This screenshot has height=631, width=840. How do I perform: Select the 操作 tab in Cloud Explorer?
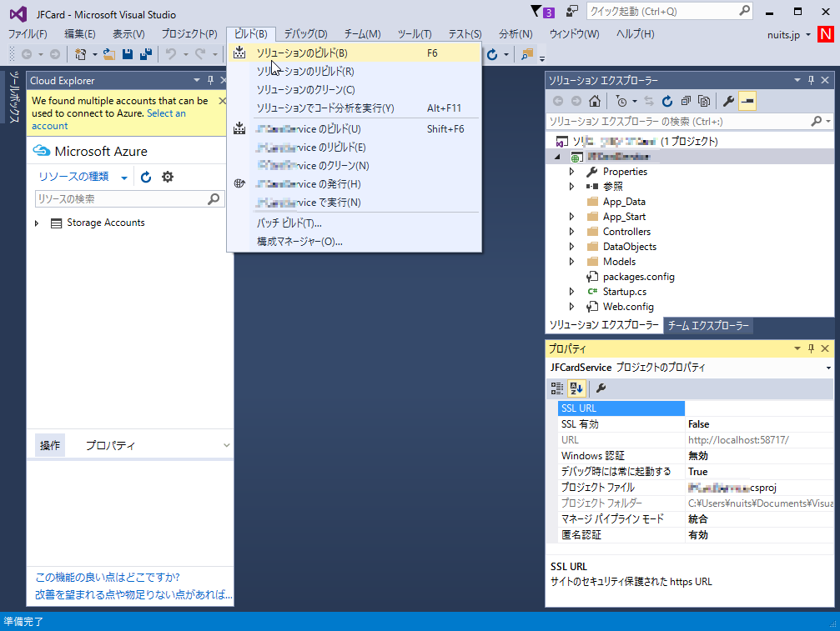click(50, 445)
